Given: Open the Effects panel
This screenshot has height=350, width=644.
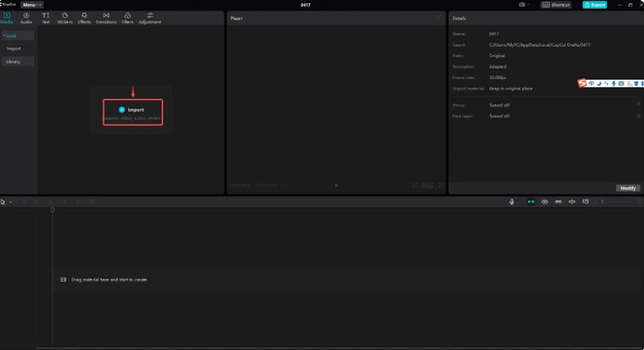Looking at the screenshot, I should tap(85, 17).
